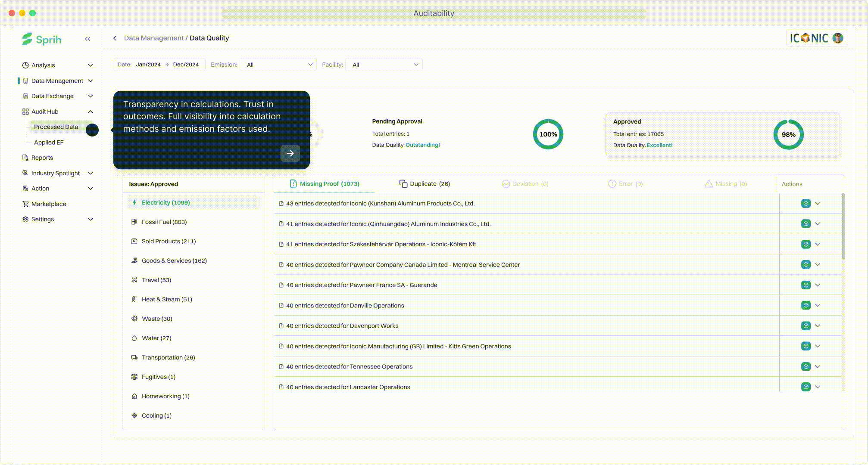The width and height of the screenshot is (868, 465).
Task: Select Transportation (26) issue category
Action: (194, 357)
